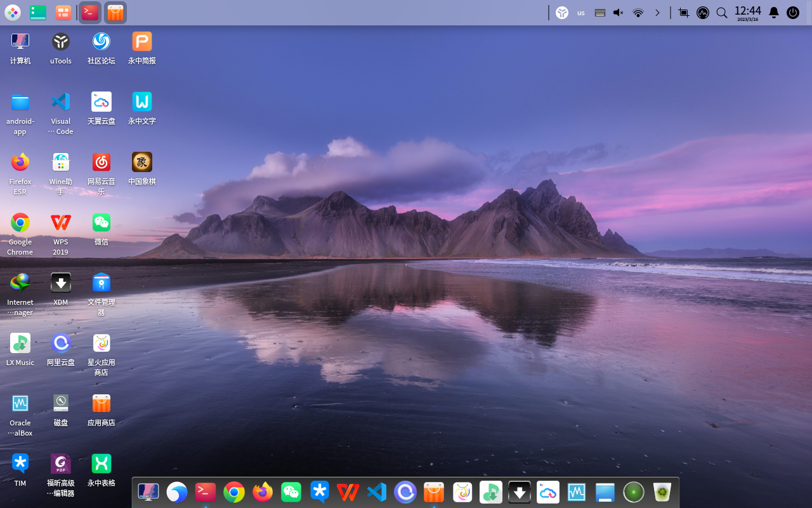This screenshot has width=812, height=508.
Task: Open NetEase Cloud Music (网易云音乐) shortcut
Action: coord(101,163)
